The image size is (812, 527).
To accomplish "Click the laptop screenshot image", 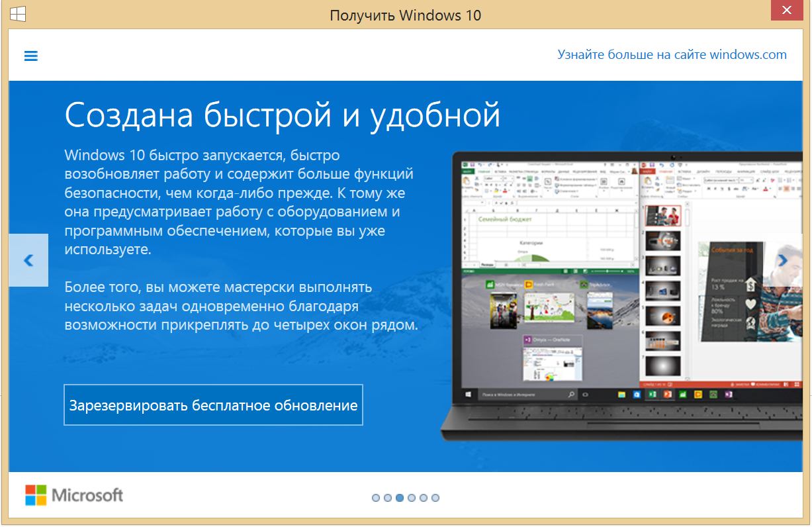I will click(622, 296).
